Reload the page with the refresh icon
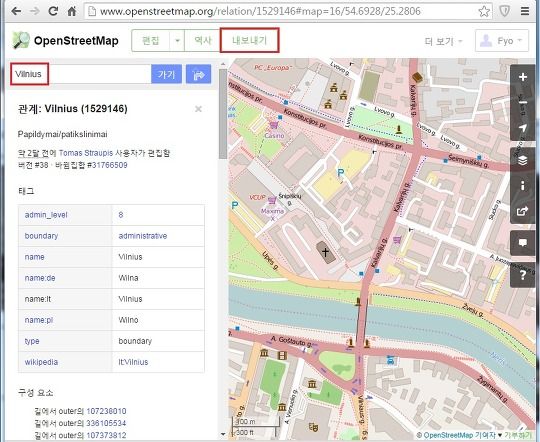Screen dimensions: 540x442 tap(53, 11)
